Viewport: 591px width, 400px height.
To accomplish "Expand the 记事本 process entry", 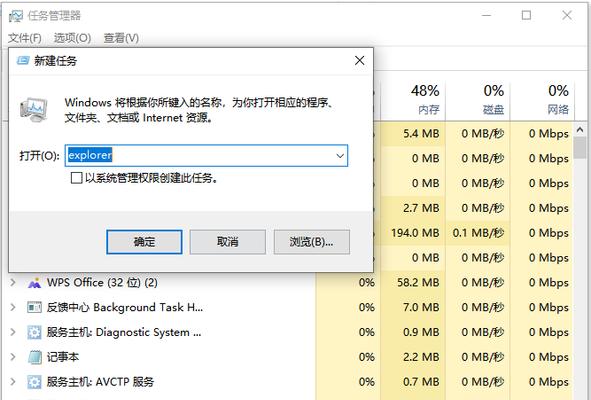I will [x=13, y=357].
